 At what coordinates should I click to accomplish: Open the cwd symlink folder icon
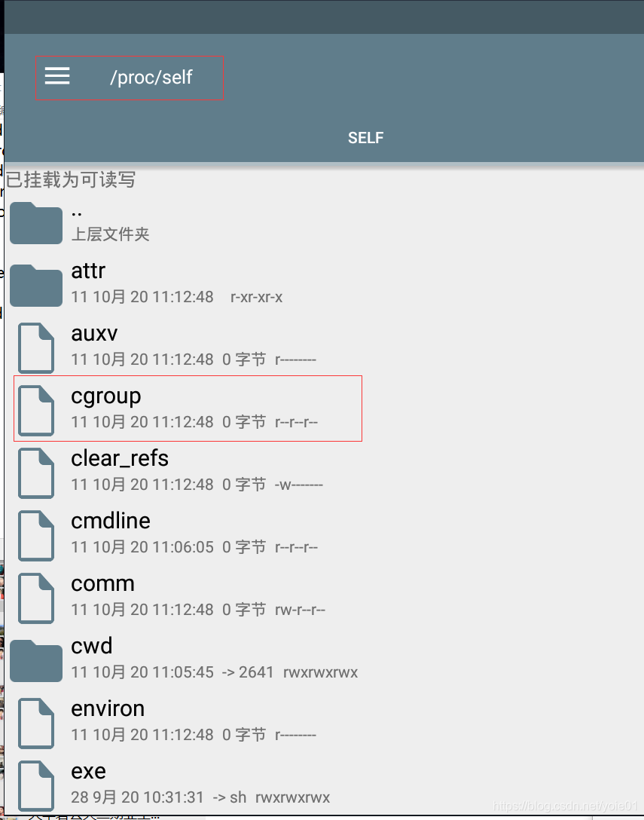pyautogui.click(x=36, y=660)
